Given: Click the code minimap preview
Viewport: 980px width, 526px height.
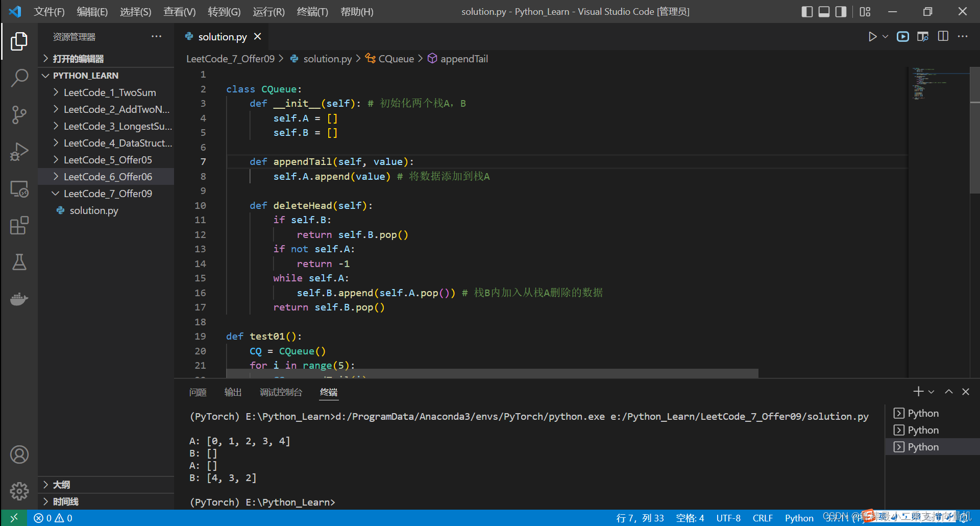Looking at the screenshot, I should pyautogui.click(x=939, y=84).
